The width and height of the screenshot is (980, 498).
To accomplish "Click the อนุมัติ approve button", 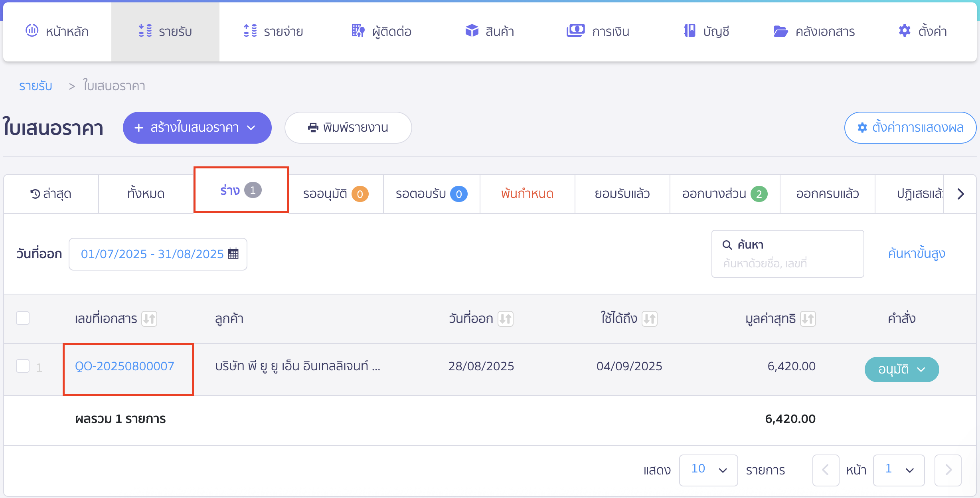I will click(x=902, y=370).
